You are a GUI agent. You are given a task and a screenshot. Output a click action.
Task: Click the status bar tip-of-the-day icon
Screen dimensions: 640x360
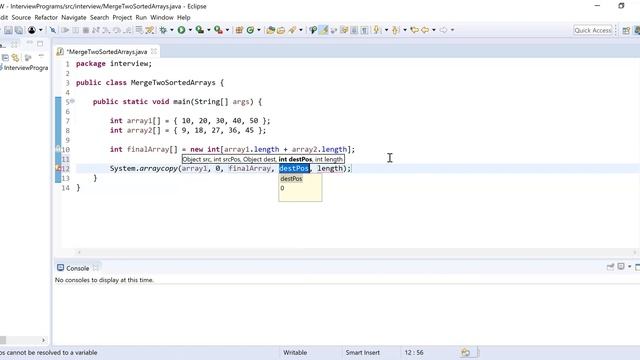click(465, 352)
